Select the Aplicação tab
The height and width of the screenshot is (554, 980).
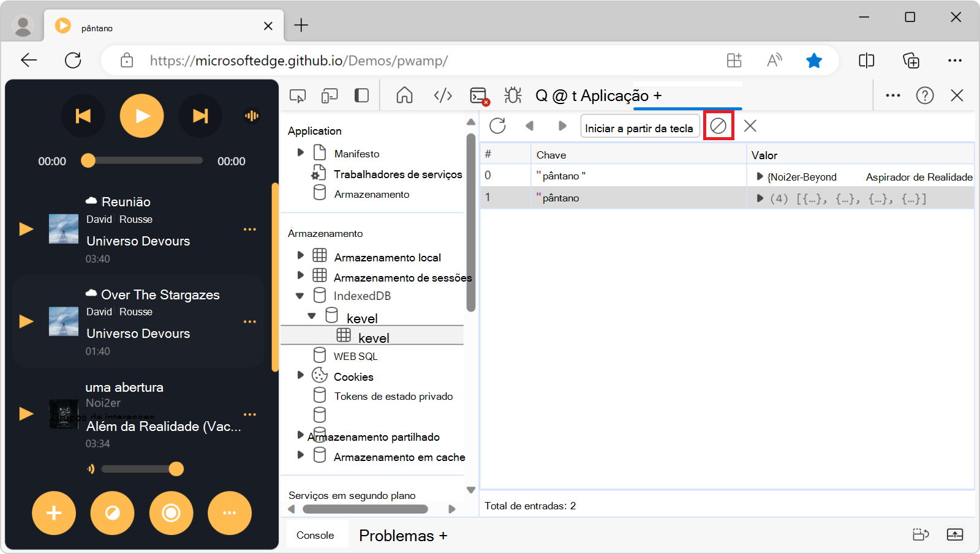[614, 96]
